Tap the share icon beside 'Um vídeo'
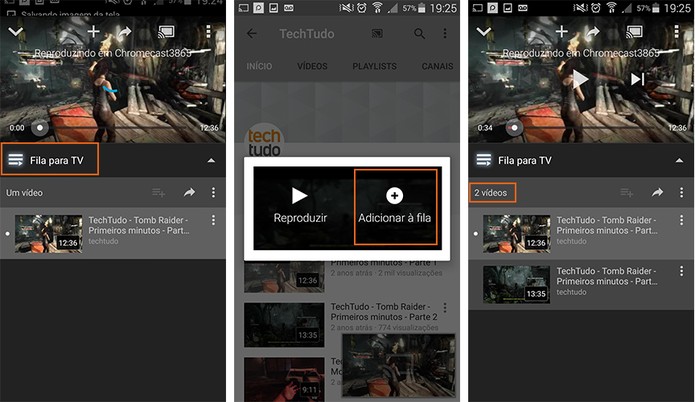 [x=190, y=192]
